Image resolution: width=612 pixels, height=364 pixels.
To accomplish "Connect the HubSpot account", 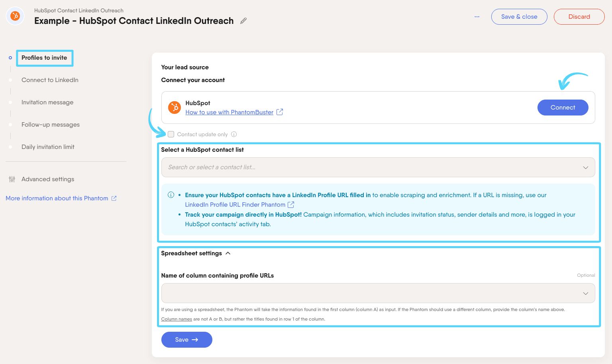I will [x=563, y=108].
